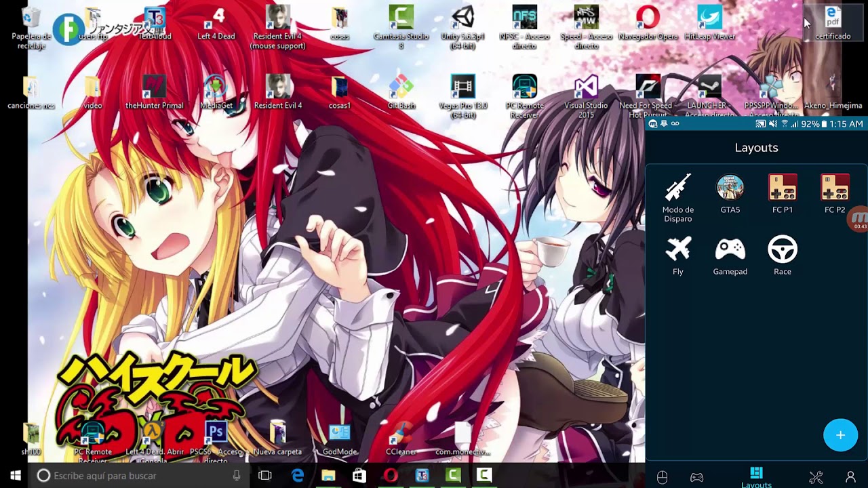Open NFSC - Acceso directo shortcut

(525, 29)
